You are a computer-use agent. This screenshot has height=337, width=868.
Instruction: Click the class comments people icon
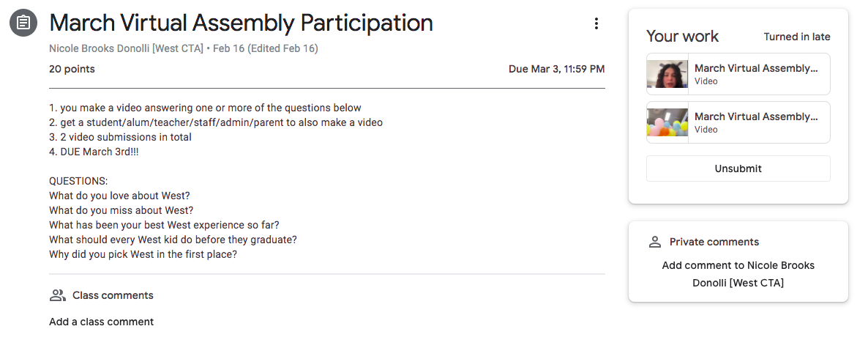pos(57,295)
